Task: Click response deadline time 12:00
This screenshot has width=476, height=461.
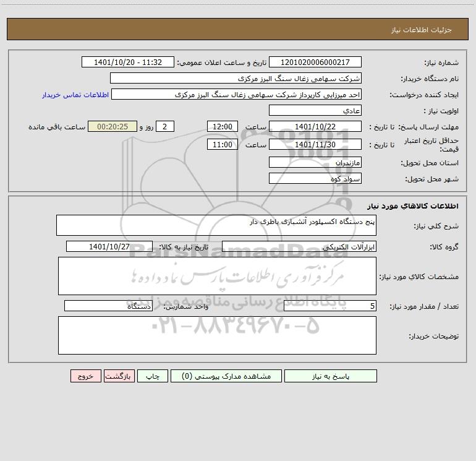Action: click(x=222, y=126)
